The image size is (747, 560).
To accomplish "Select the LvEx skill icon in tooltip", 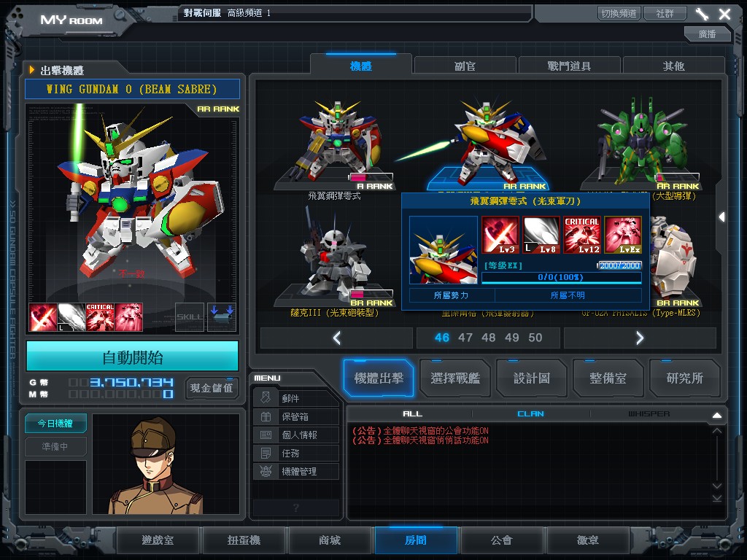I will coord(623,235).
